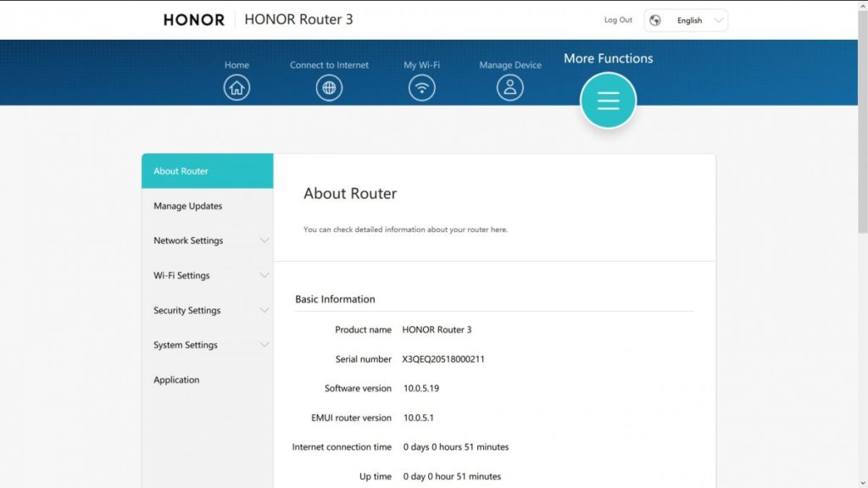Open the Application section

point(176,380)
